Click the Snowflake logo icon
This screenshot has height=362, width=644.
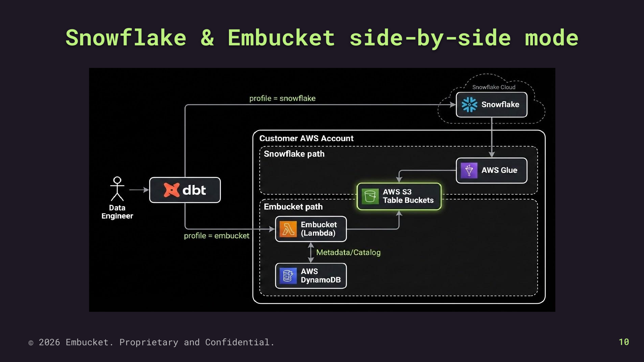tap(469, 105)
